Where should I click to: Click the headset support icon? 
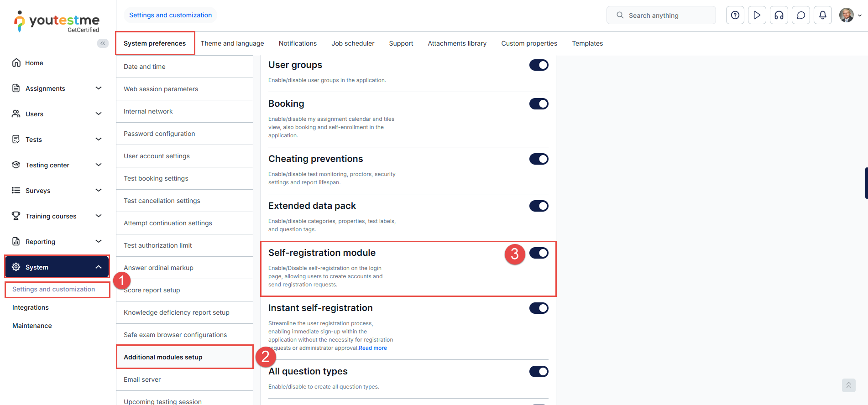point(779,15)
